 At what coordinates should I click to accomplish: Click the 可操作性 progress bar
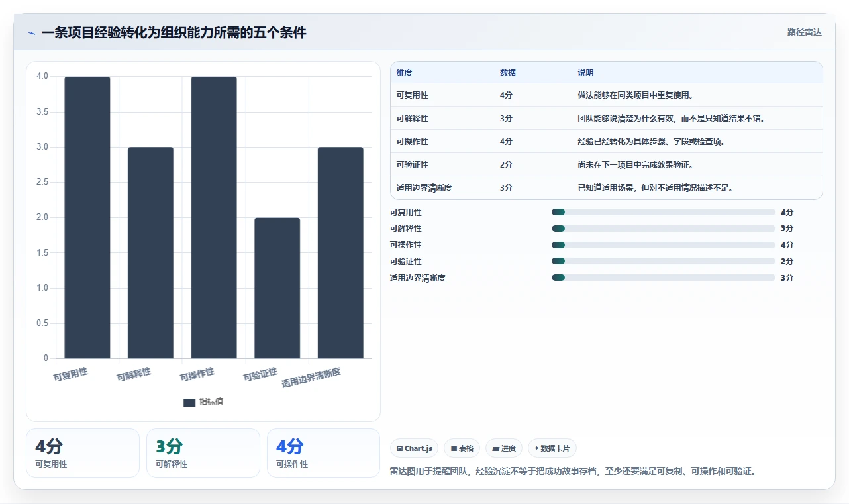(x=663, y=245)
